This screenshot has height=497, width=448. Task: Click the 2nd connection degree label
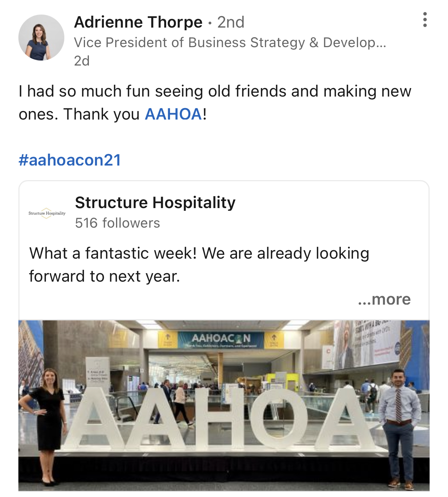[231, 22]
